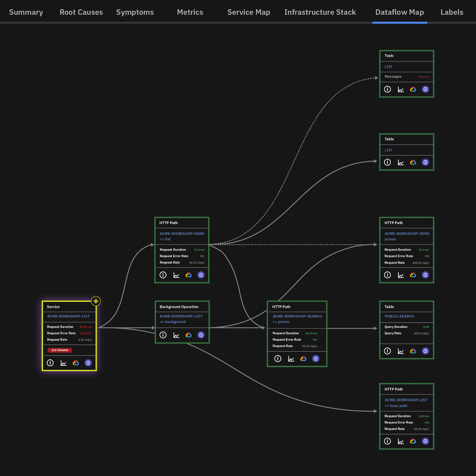476x476 pixels.
Task: Switch to the Summary tab
Action: (26, 12)
